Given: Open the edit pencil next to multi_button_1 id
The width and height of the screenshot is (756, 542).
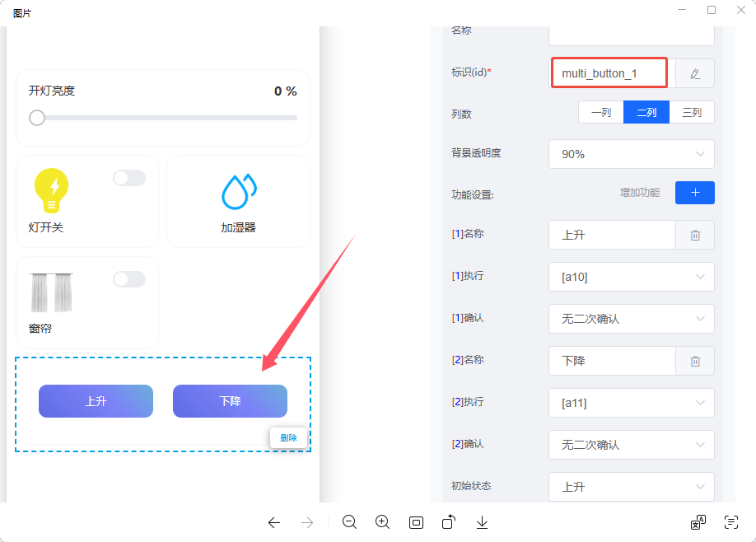Looking at the screenshot, I should (x=694, y=72).
